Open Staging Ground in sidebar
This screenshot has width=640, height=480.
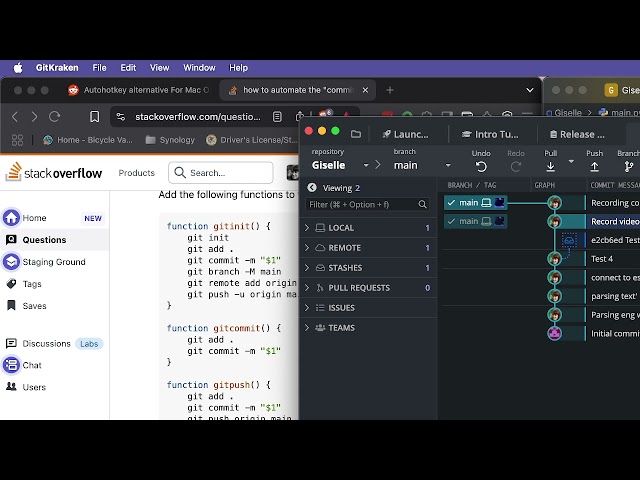pyautogui.click(x=54, y=262)
